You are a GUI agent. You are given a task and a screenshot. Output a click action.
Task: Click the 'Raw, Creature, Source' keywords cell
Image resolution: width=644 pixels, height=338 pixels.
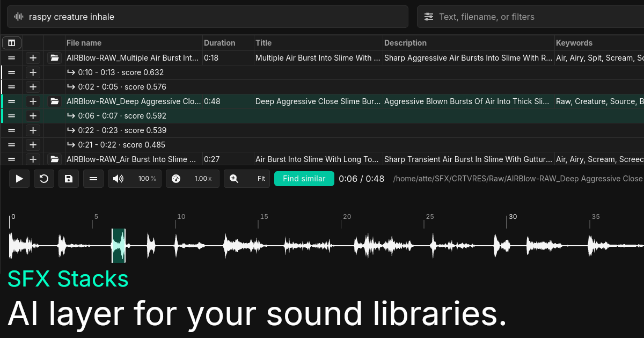pos(599,101)
